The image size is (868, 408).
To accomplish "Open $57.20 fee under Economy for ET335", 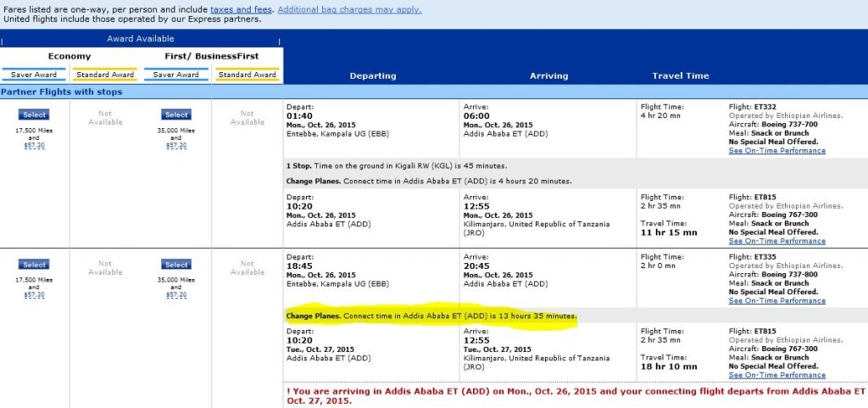I will pos(34,295).
